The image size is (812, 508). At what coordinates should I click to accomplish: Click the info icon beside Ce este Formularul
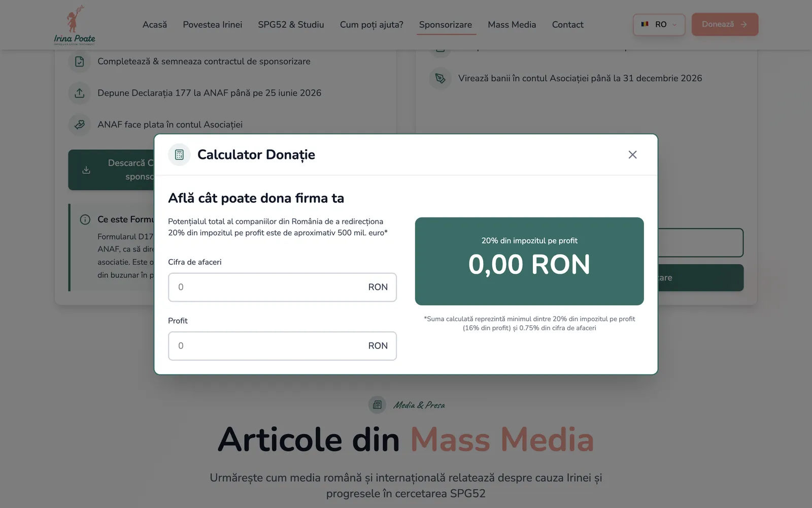[x=85, y=219]
